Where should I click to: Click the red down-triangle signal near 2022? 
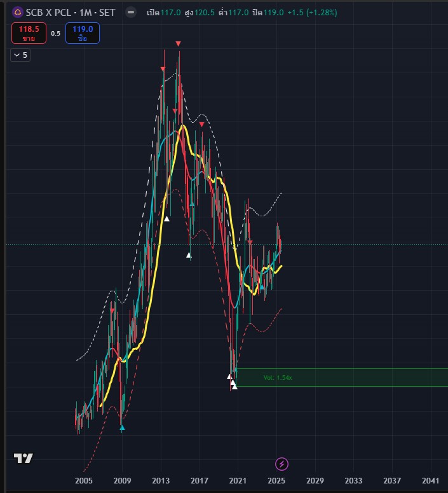pos(250,242)
